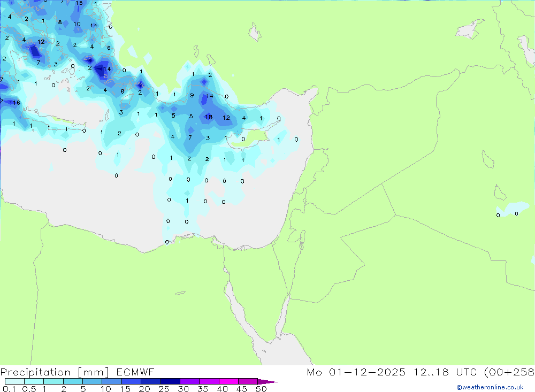Click the 45–50 mm legend color swatch
535x392 pixels.
[x=248, y=381]
